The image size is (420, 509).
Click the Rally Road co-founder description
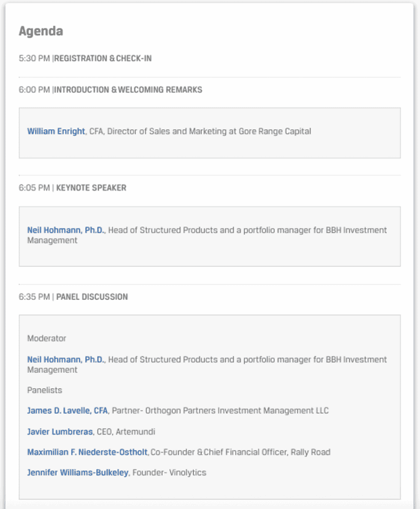[x=241, y=452]
